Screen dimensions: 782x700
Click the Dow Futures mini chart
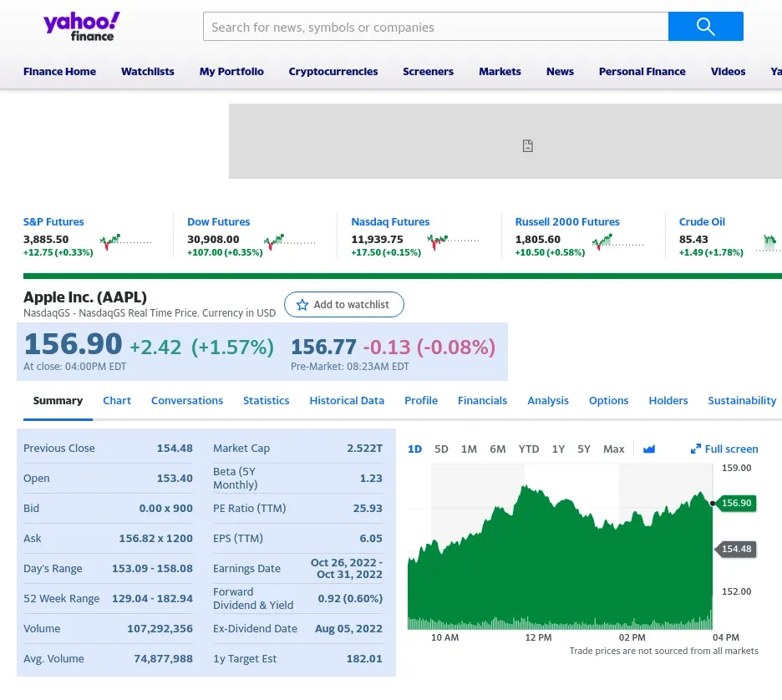[290, 241]
